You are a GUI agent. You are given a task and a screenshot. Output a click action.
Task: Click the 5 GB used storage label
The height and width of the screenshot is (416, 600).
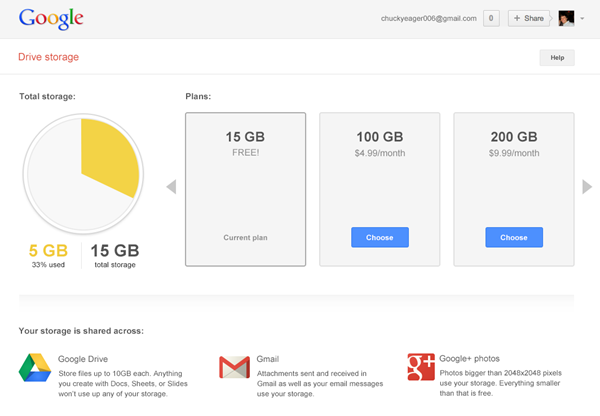tap(47, 251)
